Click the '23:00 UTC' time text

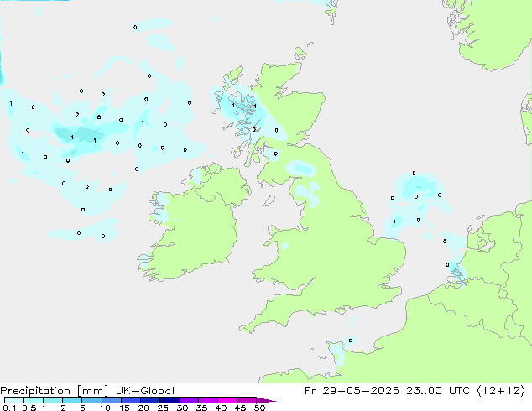pos(438,391)
